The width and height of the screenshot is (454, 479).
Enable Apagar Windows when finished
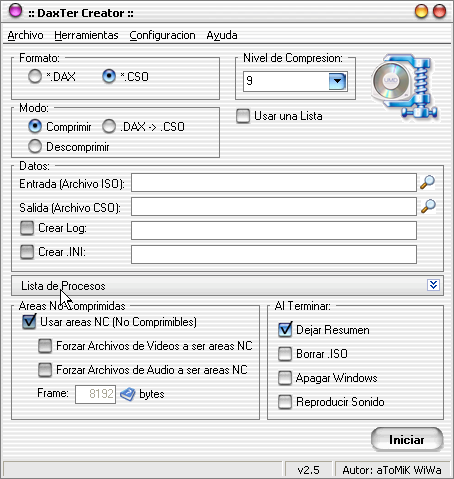click(x=285, y=378)
